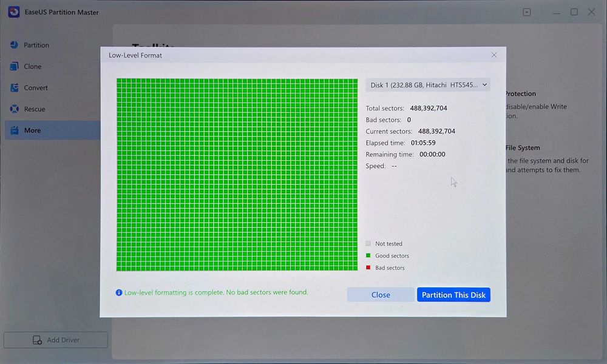Click the Not tested gray legend swatch
Screen dimensions: 607x364
point(368,243)
